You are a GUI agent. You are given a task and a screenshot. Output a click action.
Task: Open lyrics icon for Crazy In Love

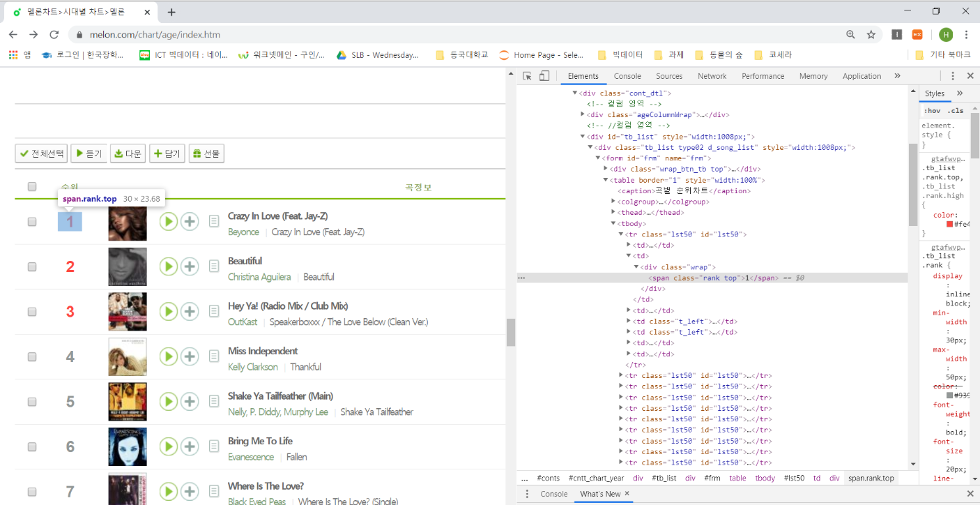[x=214, y=222]
